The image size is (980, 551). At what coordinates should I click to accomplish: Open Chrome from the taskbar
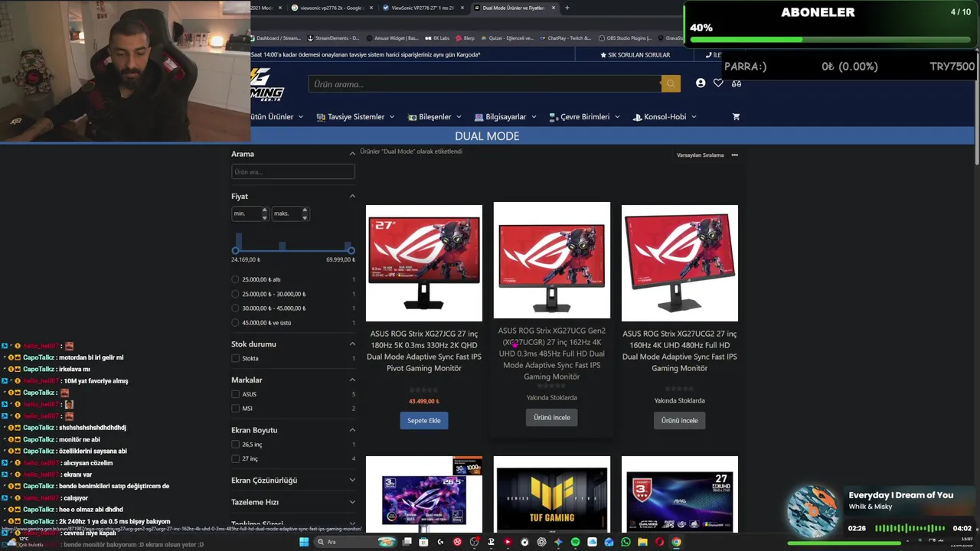676,542
